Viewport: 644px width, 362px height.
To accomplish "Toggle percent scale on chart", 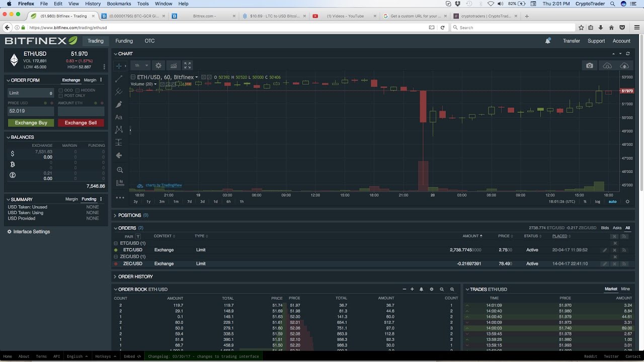I will coord(585,202).
